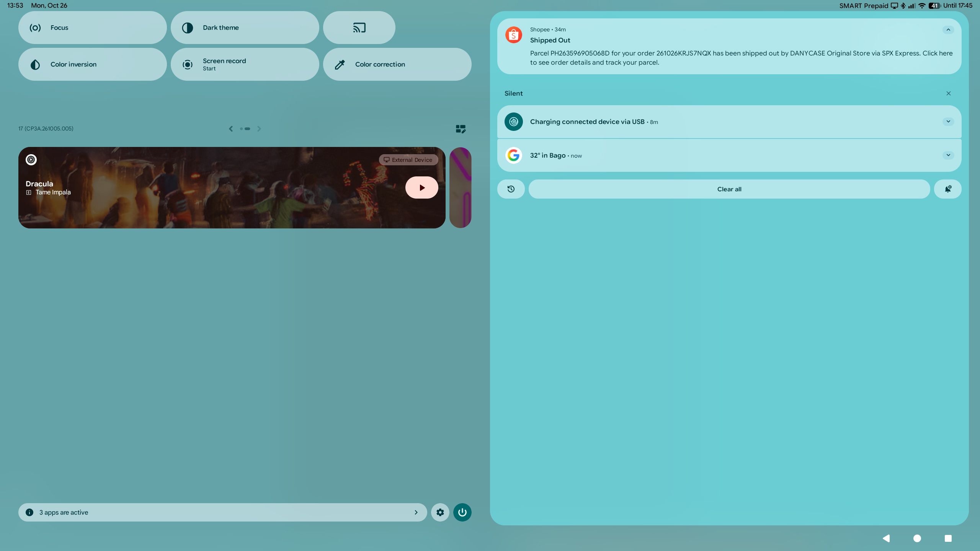Play Dracula by Tame Impala

coord(421,187)
